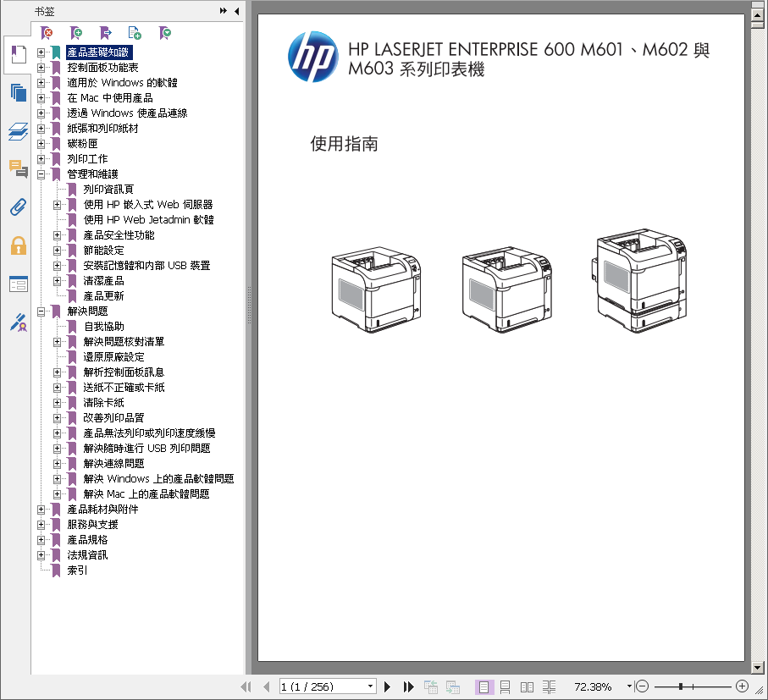768x700 pixels.
Task: Click the page-with-plus bookmark toolbar icon
Action: 134,33
